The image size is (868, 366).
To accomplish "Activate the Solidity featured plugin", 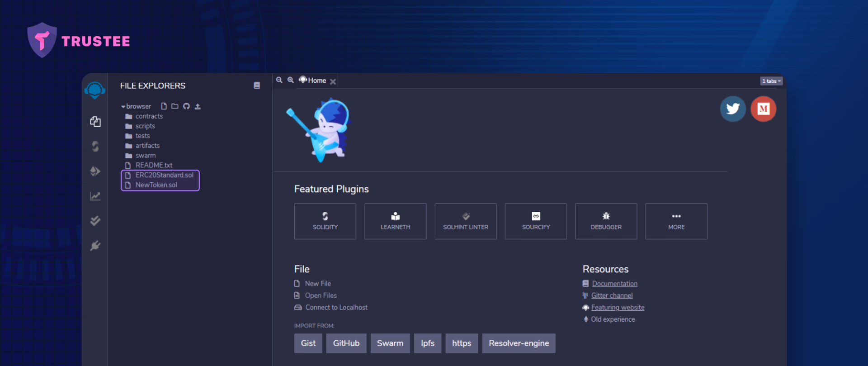I will pos(325,221).
